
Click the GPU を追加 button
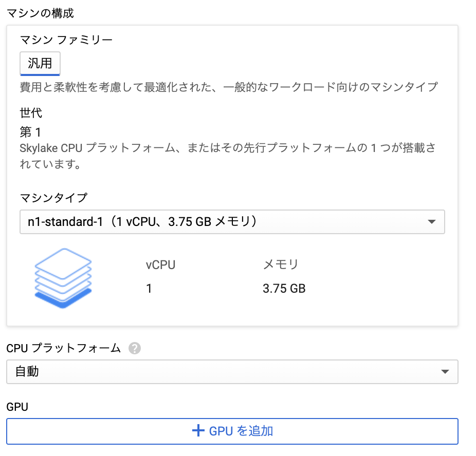pyautogui.click(x=231, y=431)
